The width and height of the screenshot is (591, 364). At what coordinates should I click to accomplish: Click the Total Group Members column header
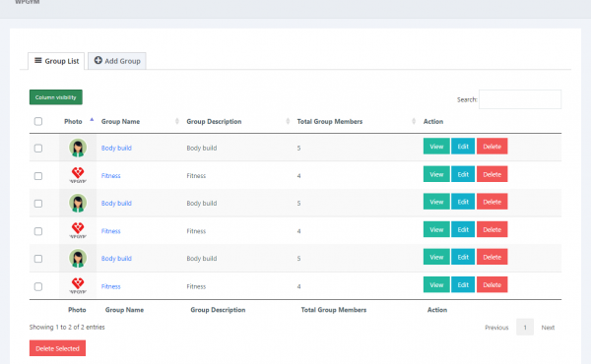click(x=329, y=122)
